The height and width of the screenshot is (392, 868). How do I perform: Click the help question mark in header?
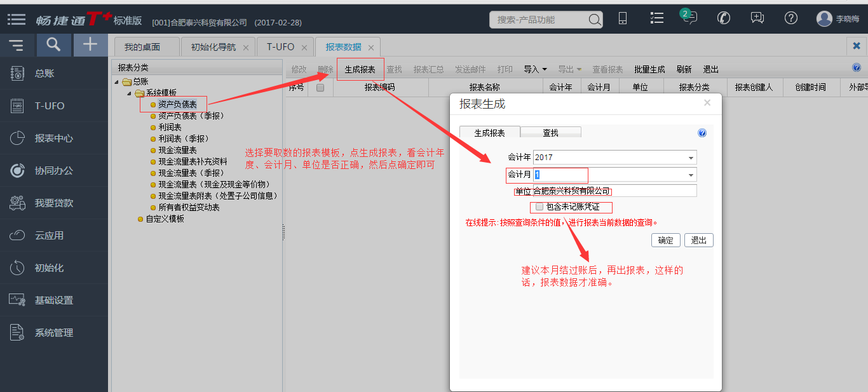(790, 18)
